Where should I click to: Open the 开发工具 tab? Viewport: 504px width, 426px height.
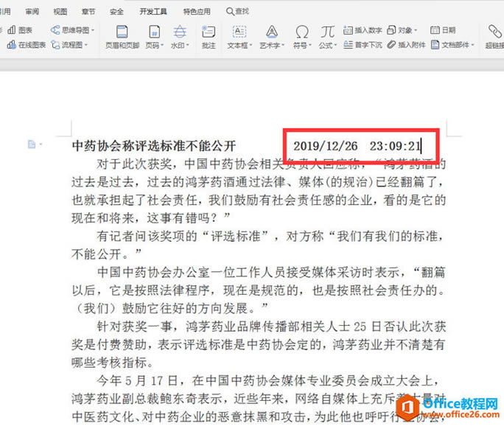(x=153, y=12)
